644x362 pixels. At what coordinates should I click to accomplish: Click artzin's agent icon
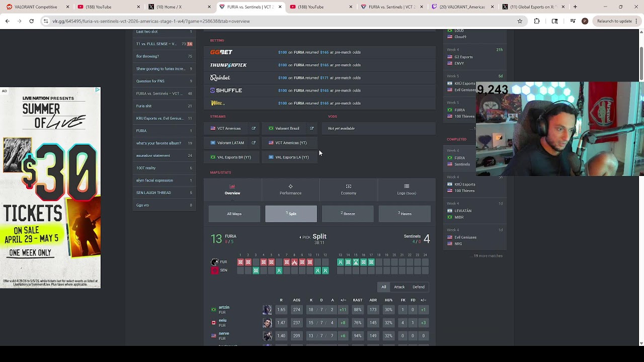tap(267, 310)
